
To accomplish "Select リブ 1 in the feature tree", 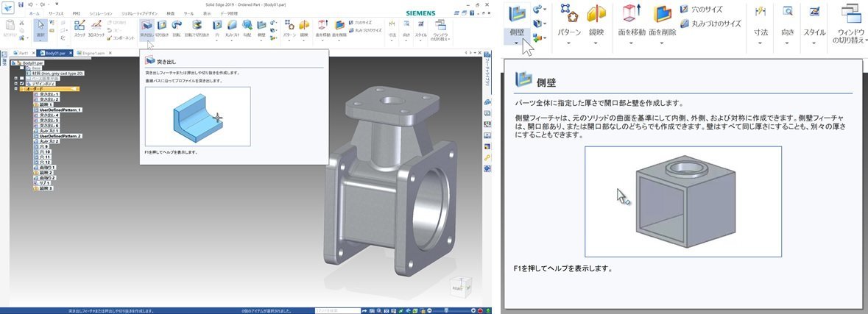I will (x=42, y=183).
